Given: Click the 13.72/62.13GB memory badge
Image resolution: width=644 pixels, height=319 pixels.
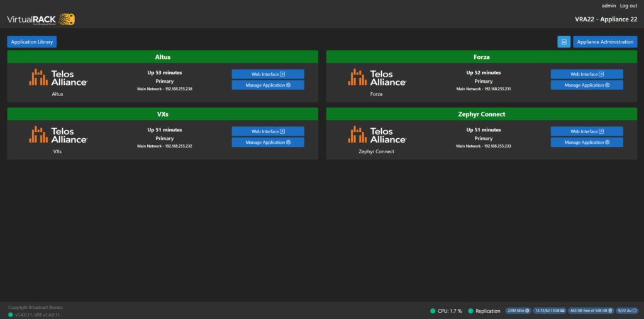Looking at the screenshot, I should point(548,311).
